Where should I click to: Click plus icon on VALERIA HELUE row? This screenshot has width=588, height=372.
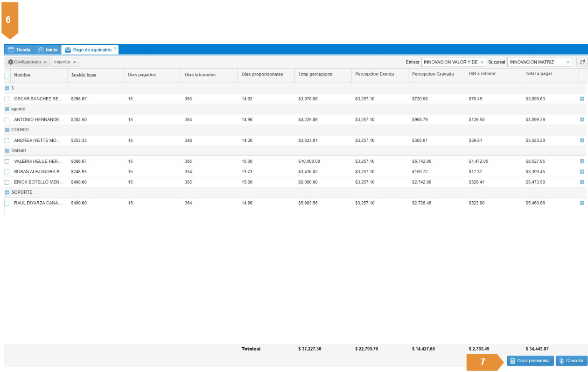[581, 161]
